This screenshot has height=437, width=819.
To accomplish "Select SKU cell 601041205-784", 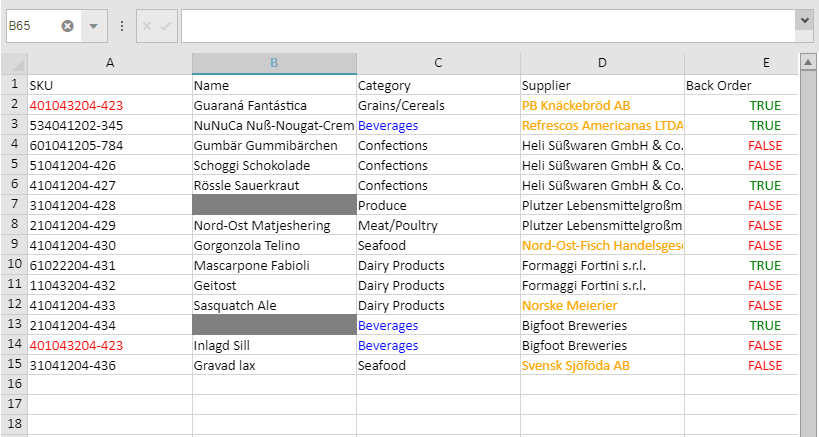I will click(x=110, y=145).
